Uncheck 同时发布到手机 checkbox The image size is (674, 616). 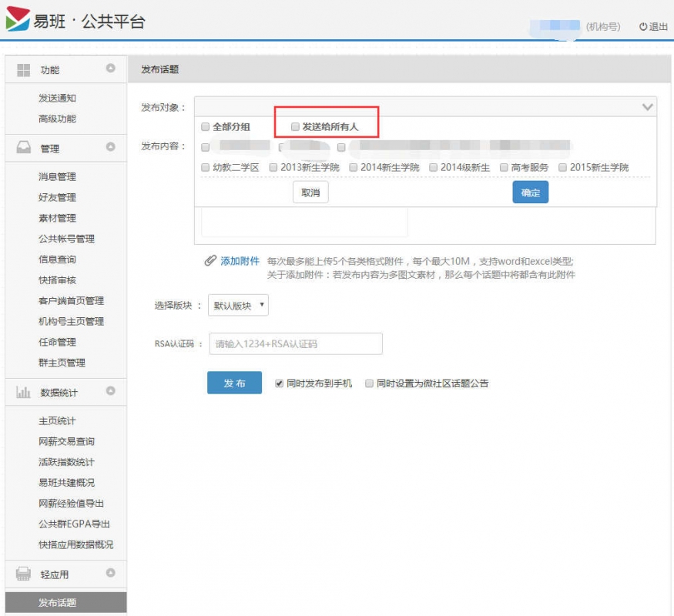pyautogui.click(x=280, y=383)
